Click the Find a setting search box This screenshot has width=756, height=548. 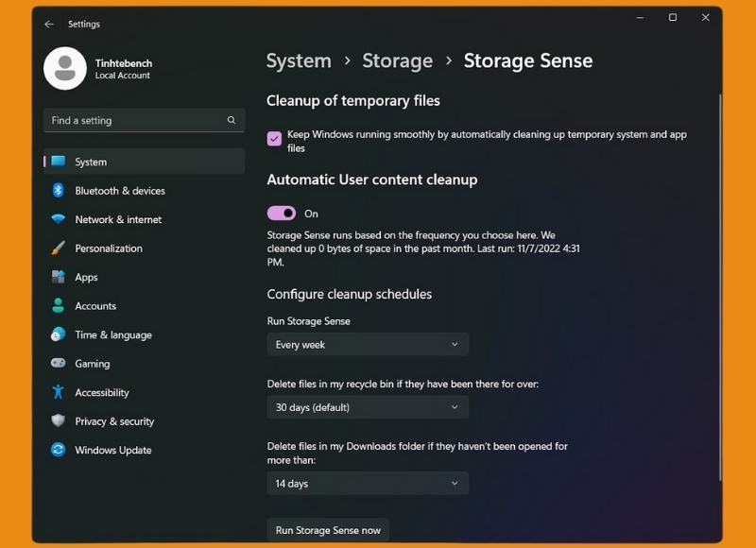144,120
